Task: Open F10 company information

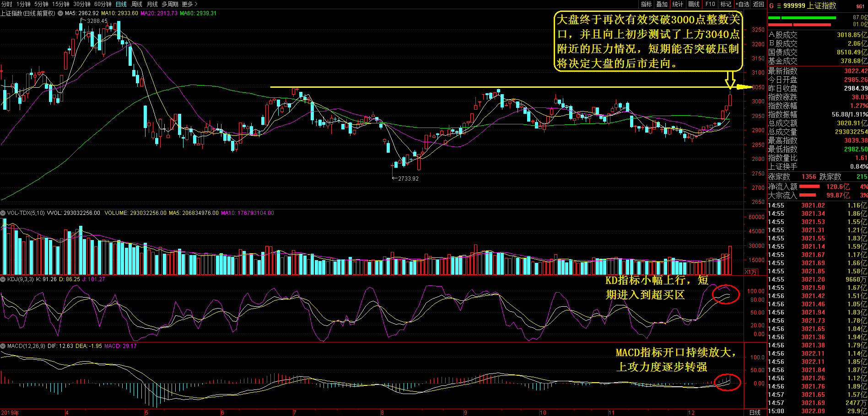Action: 710,4
